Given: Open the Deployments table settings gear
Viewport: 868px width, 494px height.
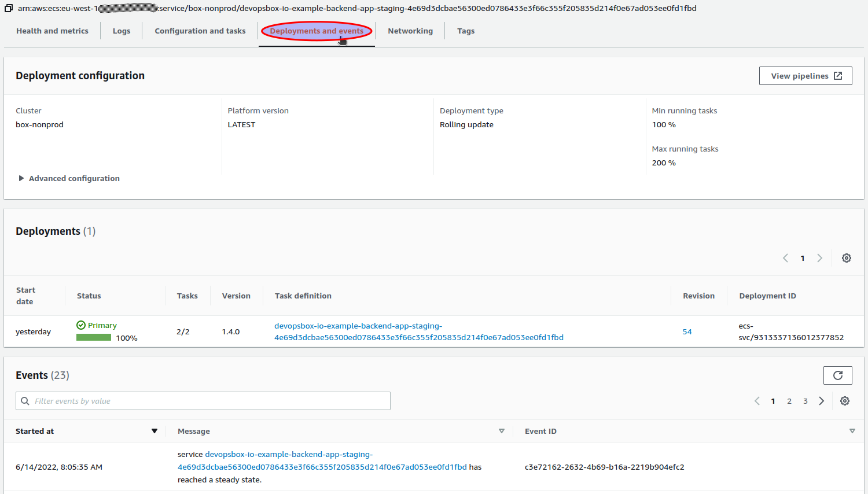Looking at the screenshot, I should [846, 258].
